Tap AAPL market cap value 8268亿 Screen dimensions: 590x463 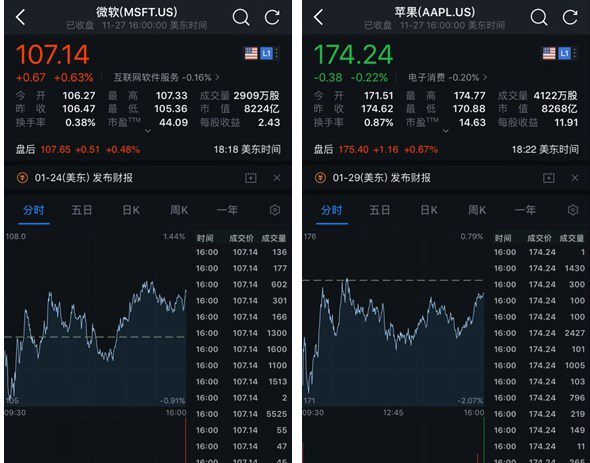click(559, 109)
